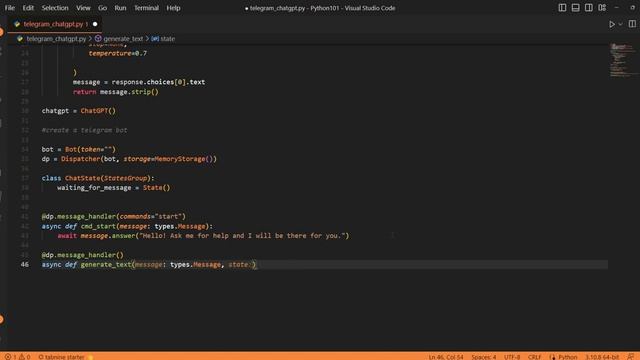Select interpreter 3.10.8 64-bit

tap(602, 357)
